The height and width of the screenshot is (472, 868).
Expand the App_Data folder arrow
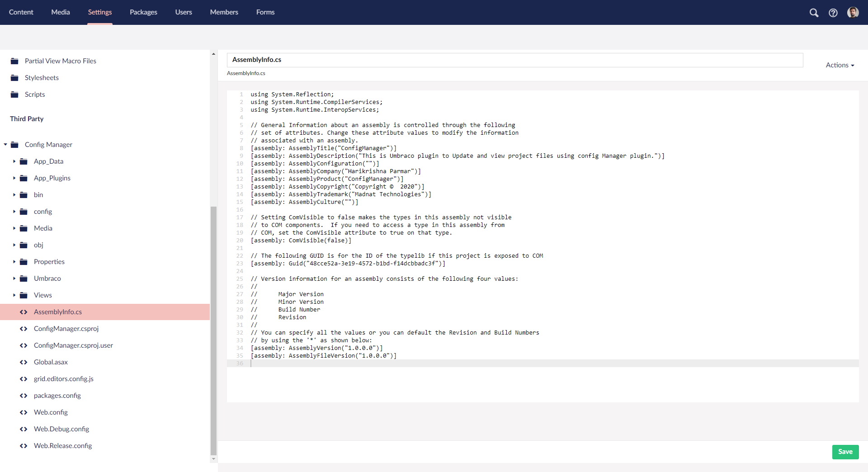click(x=14, y=161)
